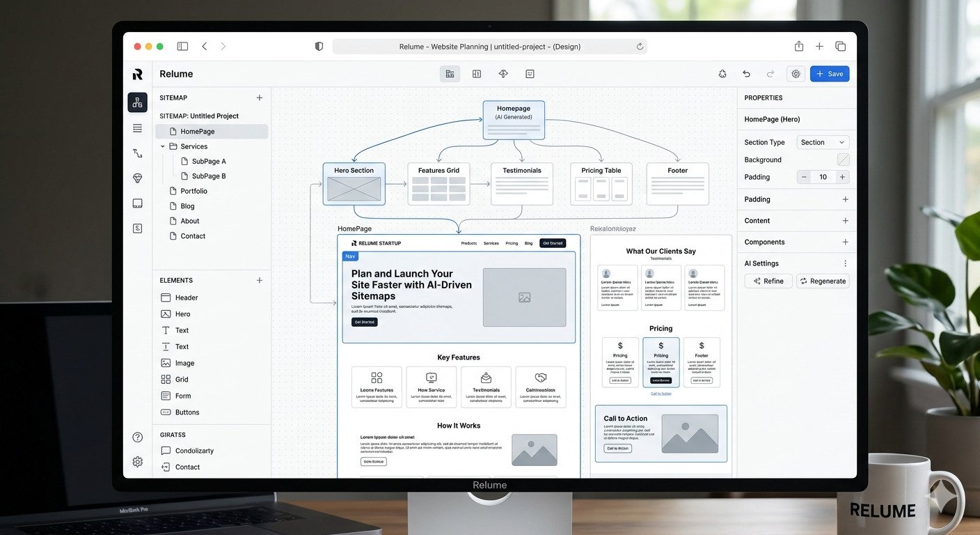The width and height of the screenshot is (980, 535).
Task: Open a new browser tab
Action: tap(819, 46)
